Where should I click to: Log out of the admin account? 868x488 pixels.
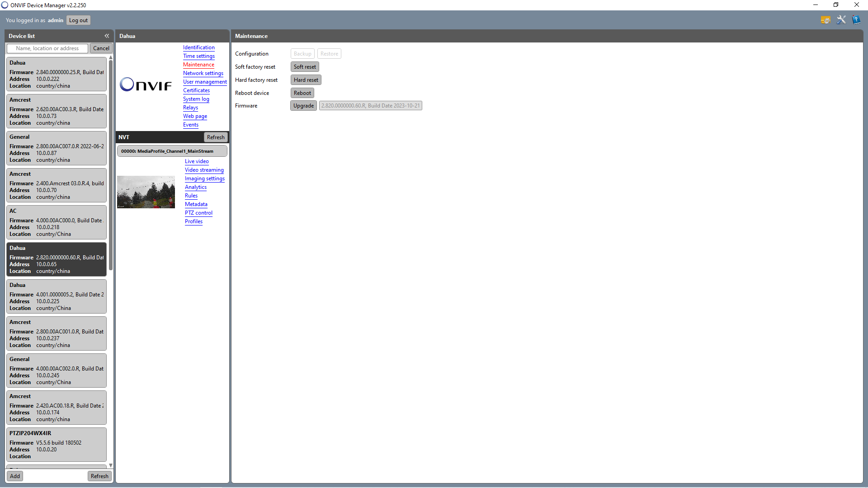point(78,20)
